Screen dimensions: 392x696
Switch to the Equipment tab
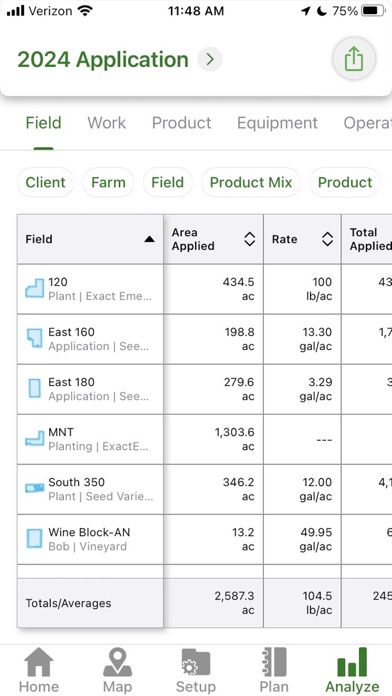tap(277, 123)
